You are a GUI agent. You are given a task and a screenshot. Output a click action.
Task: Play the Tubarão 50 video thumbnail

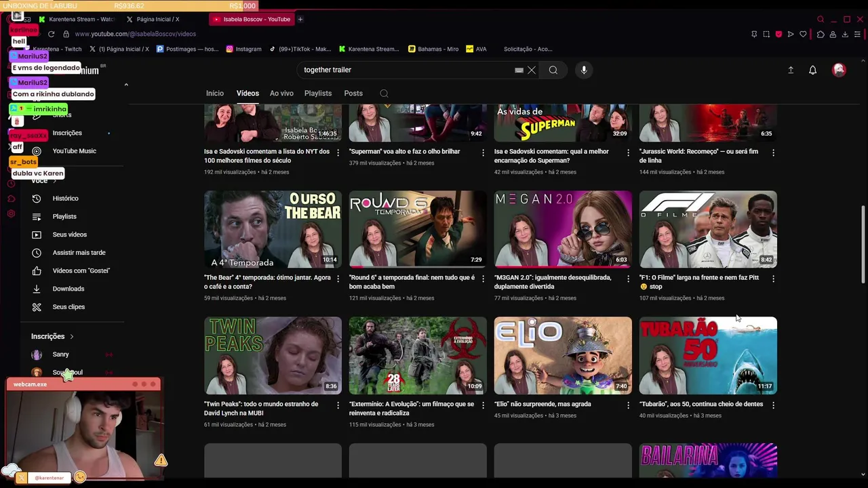pyautogui.click(x=708, y=355)
